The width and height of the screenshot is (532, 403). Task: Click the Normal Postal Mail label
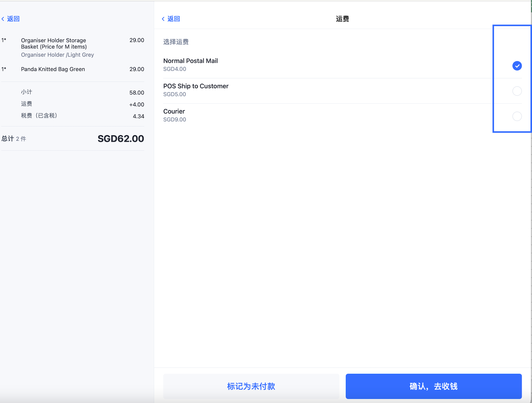click(191, 61)
